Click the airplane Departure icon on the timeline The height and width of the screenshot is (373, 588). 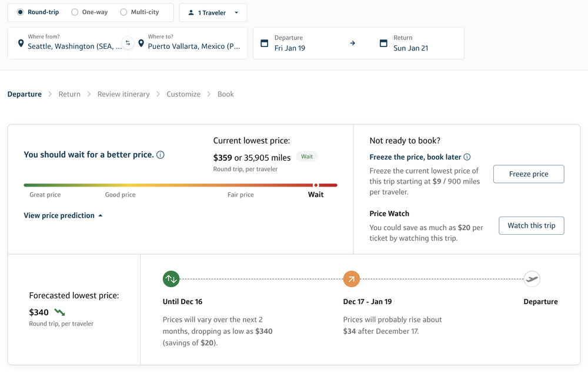[x=532, y=279]
